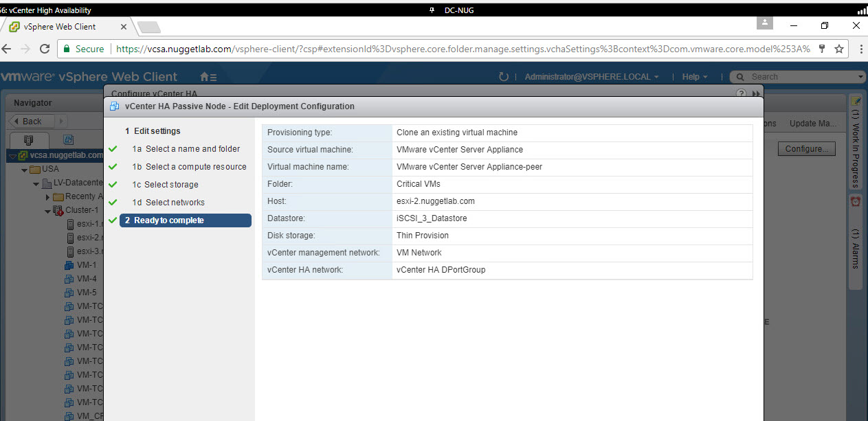Click the saved password key icon
The width and height of the screenshot is (868, 421).
[x=821, y=49]
